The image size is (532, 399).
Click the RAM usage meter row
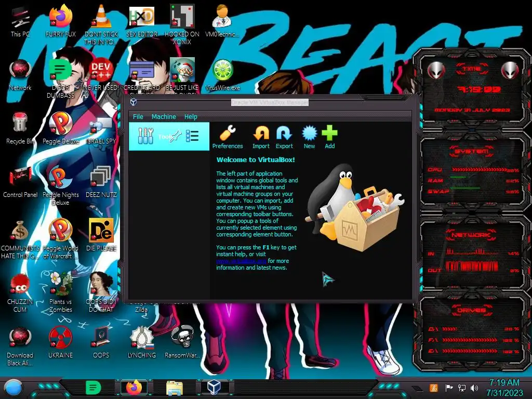tap(473, 180)
